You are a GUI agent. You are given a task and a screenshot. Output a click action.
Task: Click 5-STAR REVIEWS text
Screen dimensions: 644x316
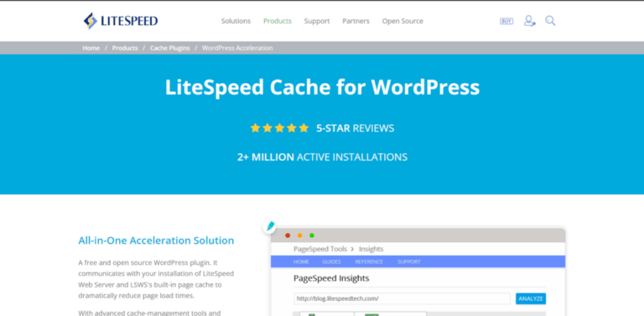click(355, 128)
